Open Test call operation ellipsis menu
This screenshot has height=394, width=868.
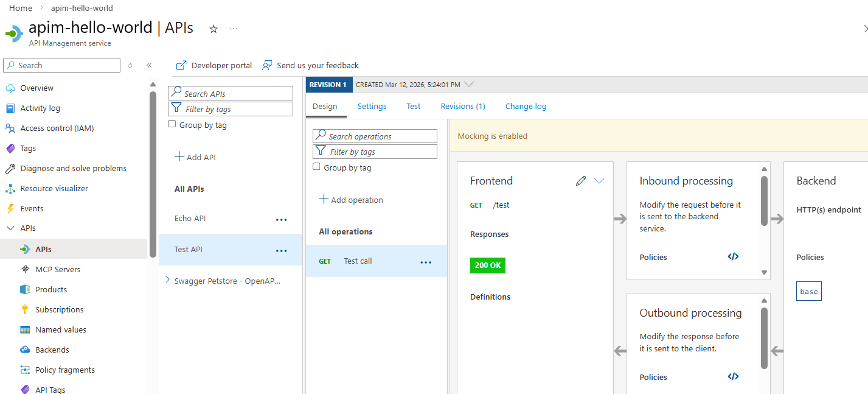click(x=426, y=262)
